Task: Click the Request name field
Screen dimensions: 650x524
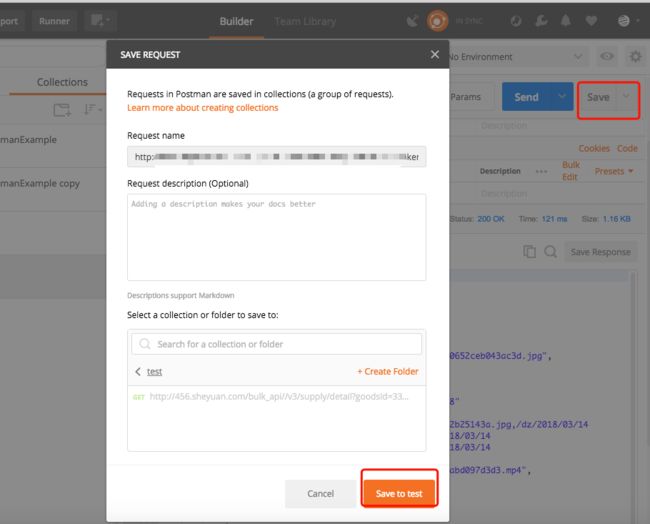Action: click(x=276, y=157)
